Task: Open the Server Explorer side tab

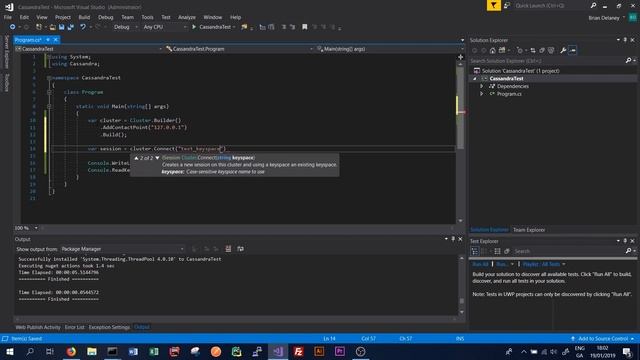Action: tap(6, 52)
